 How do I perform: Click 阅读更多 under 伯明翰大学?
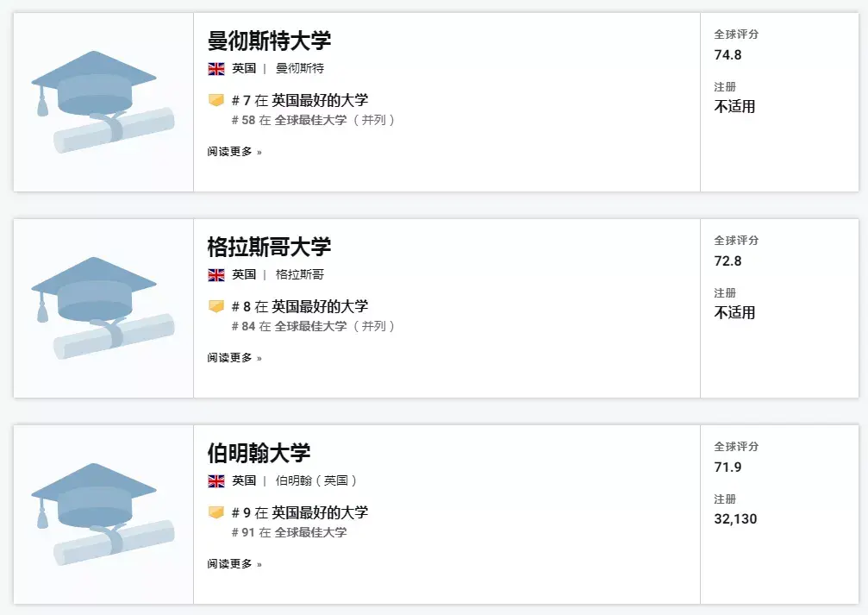click(234, 564)
